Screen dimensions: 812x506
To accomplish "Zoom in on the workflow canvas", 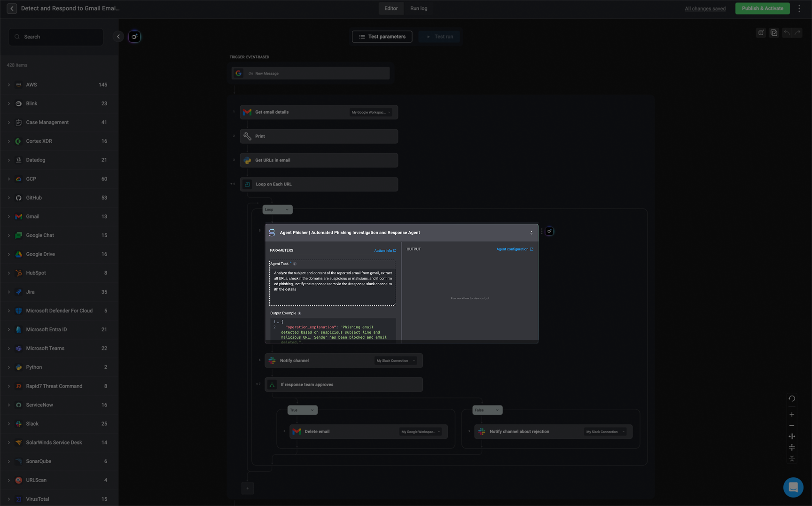I will (792, 414).
